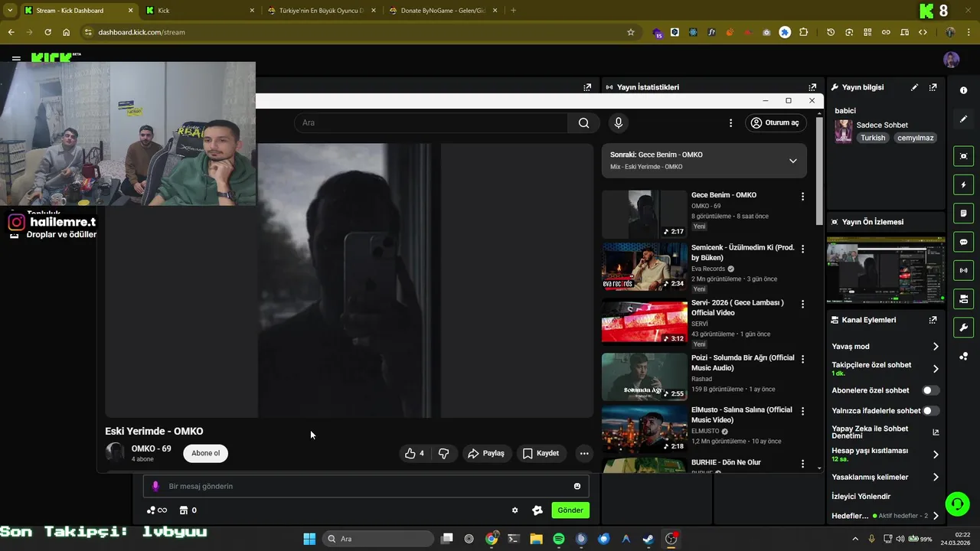Expand Hedefler active goals chevron

coord(936,516)
